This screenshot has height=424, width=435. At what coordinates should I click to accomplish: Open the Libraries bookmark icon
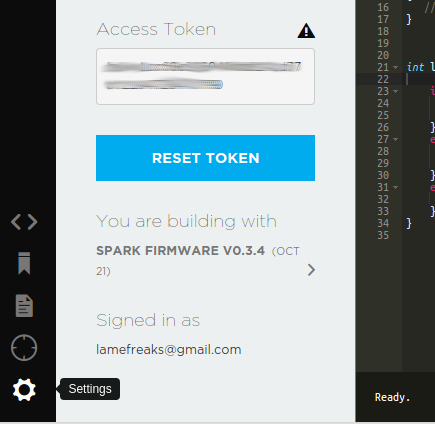click(x=24, y=263)
